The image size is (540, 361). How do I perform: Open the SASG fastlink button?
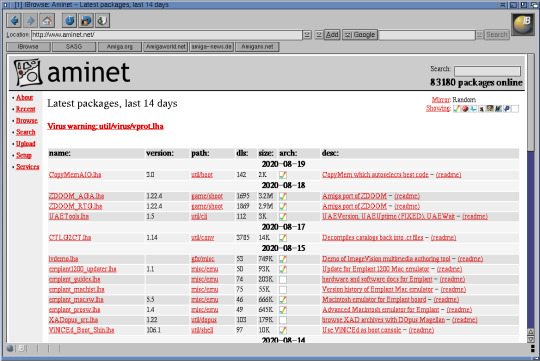(74, 47)
